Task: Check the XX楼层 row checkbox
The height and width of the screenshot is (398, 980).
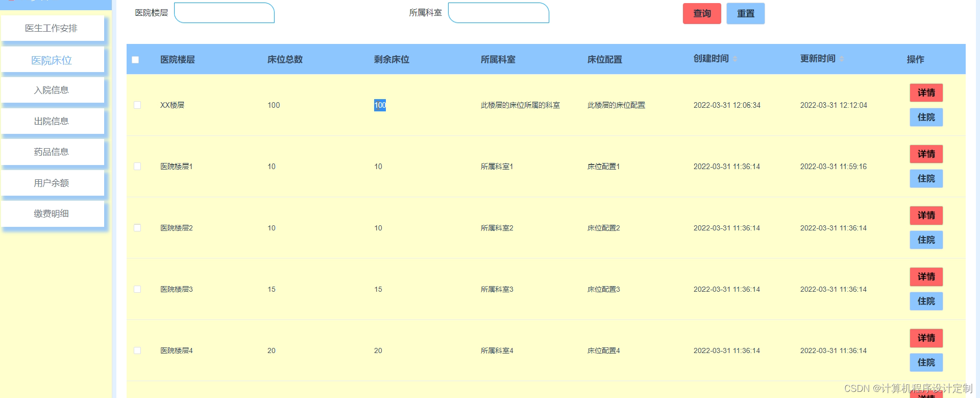Action: [x=137, y=105]
